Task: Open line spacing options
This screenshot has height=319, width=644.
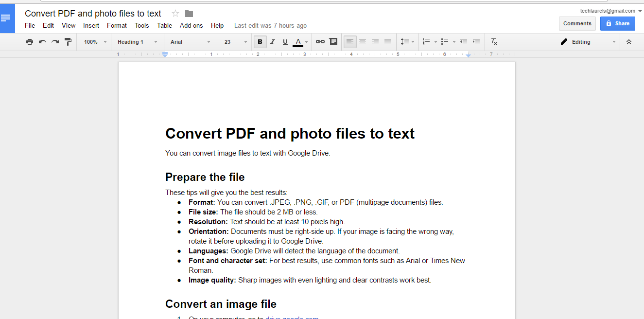Action: (407, 42)
